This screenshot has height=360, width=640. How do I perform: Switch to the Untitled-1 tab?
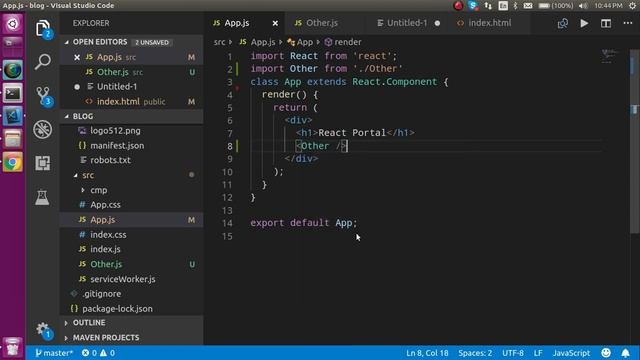click(x=407, y=23)
